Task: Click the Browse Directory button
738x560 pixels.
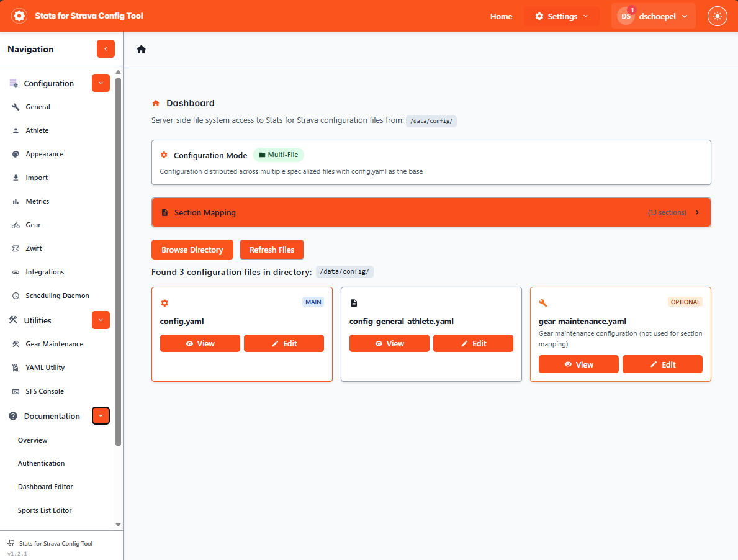Action: (x=192, y=249)
